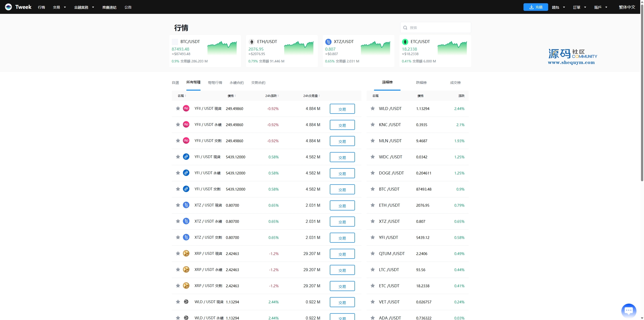Viewport: 644px width, 320px height.
Task: Toggle star for DOGE /USDT in ranking
Action: pyautogui.click(x=373, y=173)
